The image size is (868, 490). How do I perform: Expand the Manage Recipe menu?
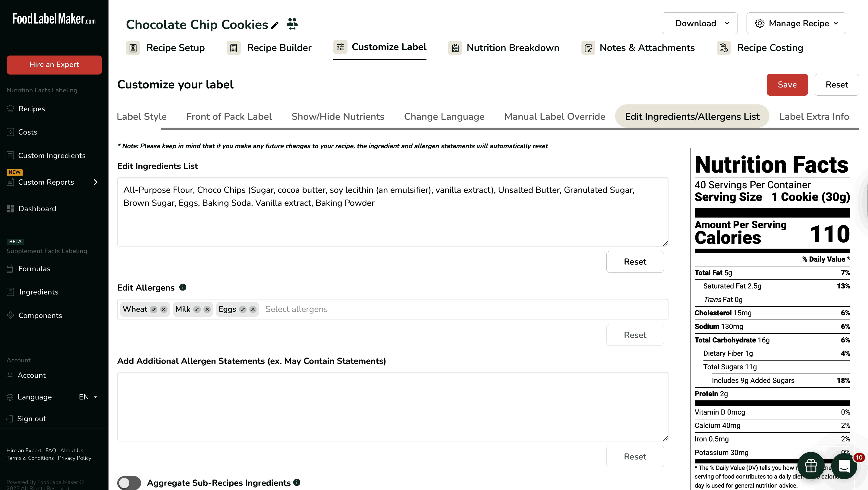(x=796, y=23)
